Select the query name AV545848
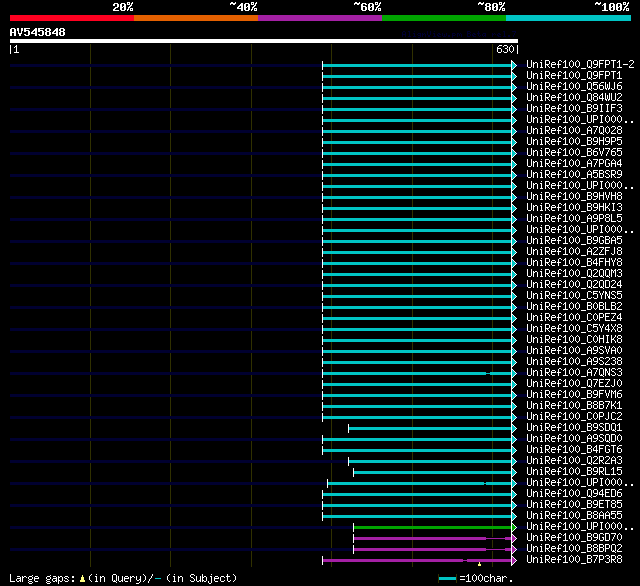640x586 pixels. (38, 32)
